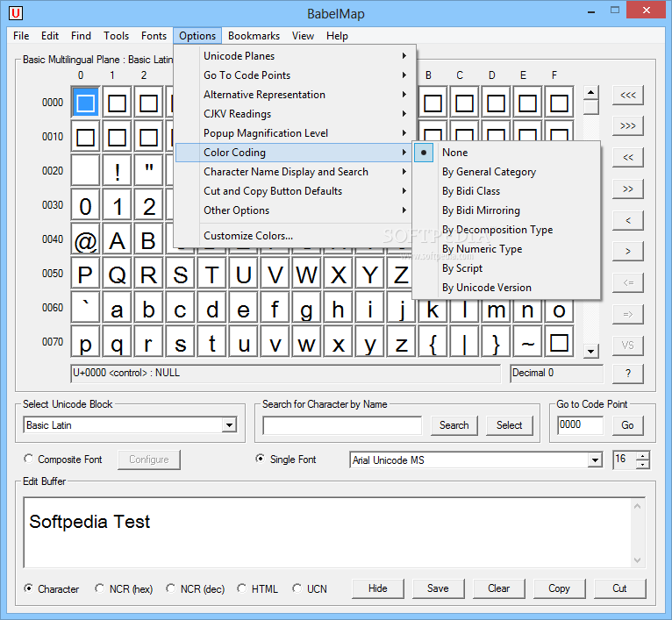Select the Composite Font radio button

coord(29,459)
